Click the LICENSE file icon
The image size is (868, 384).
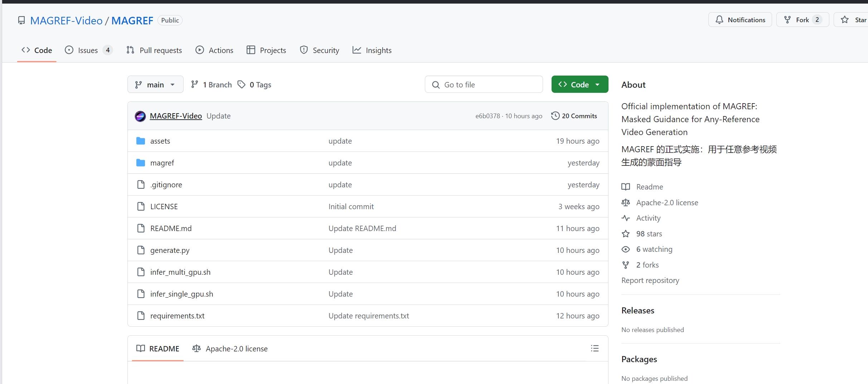pos(141,206)
